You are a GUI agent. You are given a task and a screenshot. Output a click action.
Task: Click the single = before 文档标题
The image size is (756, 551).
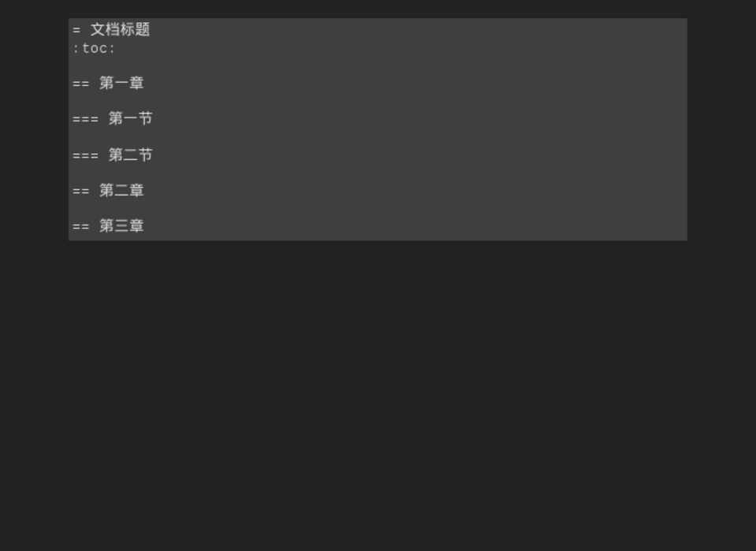[x=76, y=31]
